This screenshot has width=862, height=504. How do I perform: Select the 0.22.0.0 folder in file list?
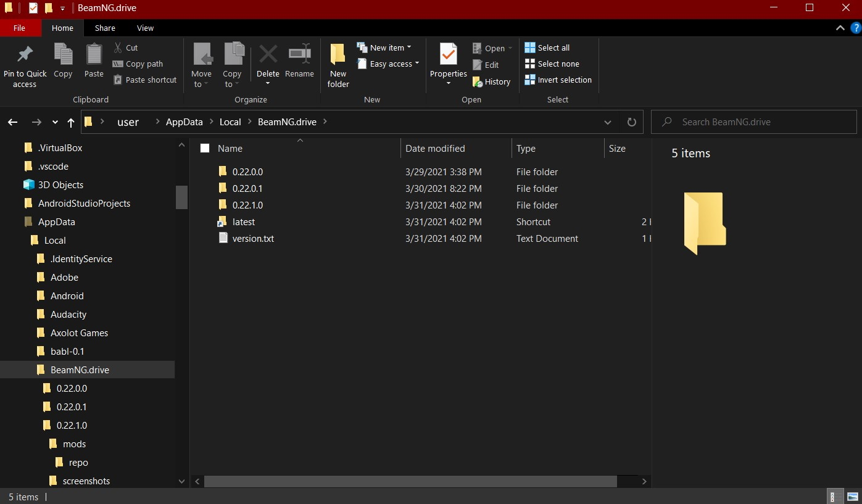[247, 172]
